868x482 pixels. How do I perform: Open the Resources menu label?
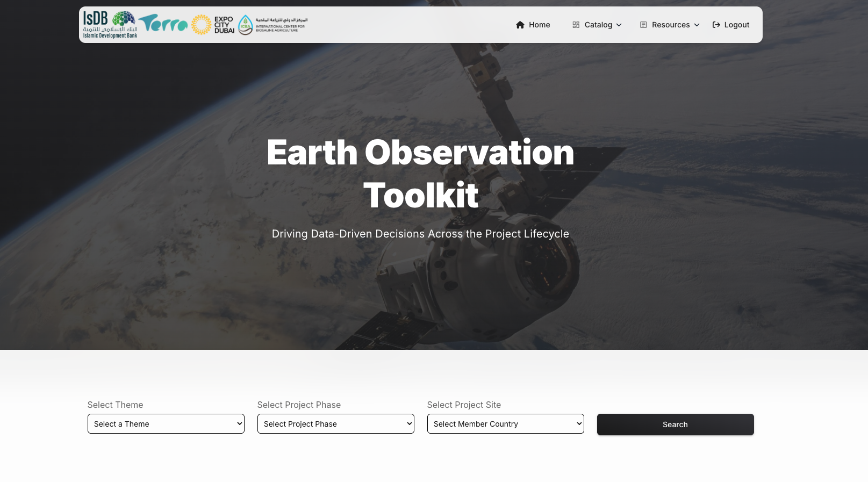pos(670,25)
